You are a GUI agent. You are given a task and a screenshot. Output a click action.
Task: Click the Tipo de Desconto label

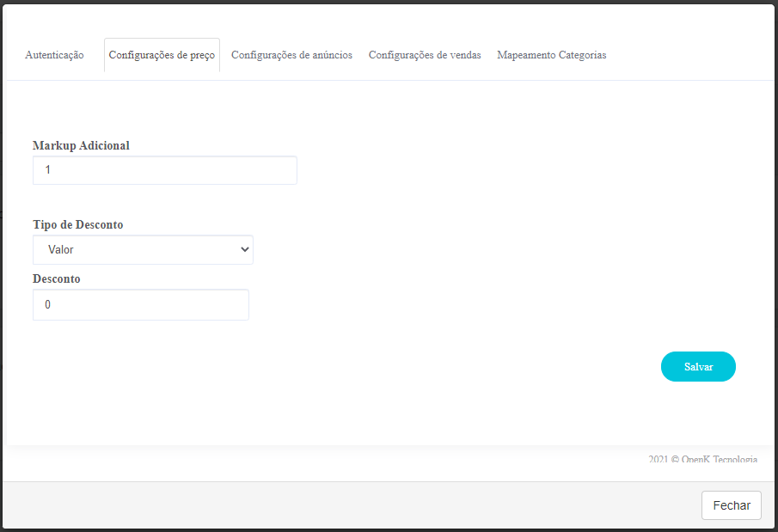click(x=78, y=225)
